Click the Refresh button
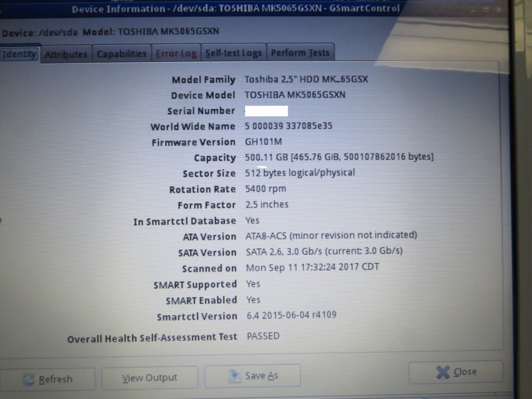This screenshot has width=532, height=399. (x=47, y=379)
